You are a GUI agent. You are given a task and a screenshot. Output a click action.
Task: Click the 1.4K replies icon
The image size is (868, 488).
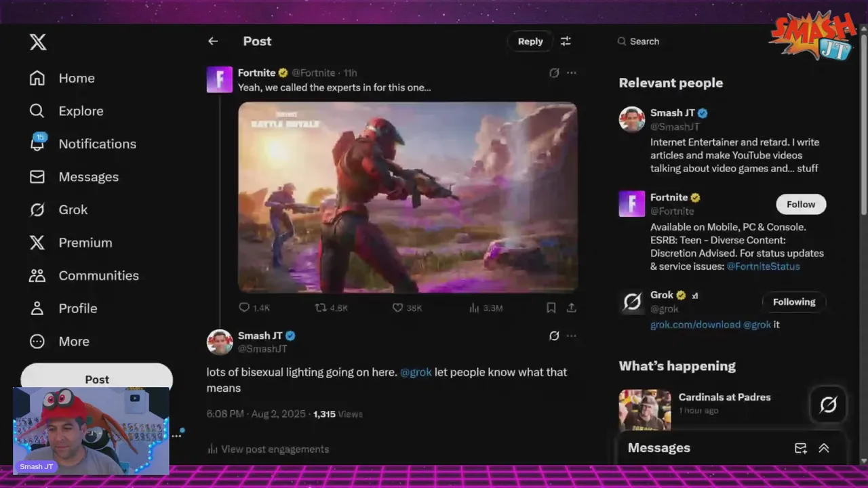[x=244, y=308]
